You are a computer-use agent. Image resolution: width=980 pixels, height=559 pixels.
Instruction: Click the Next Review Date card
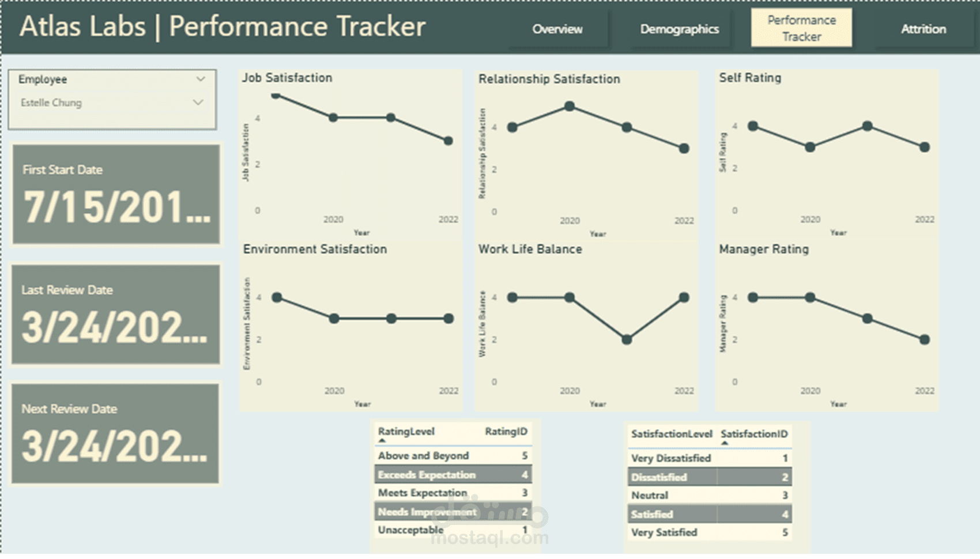[x=115, y=433]
